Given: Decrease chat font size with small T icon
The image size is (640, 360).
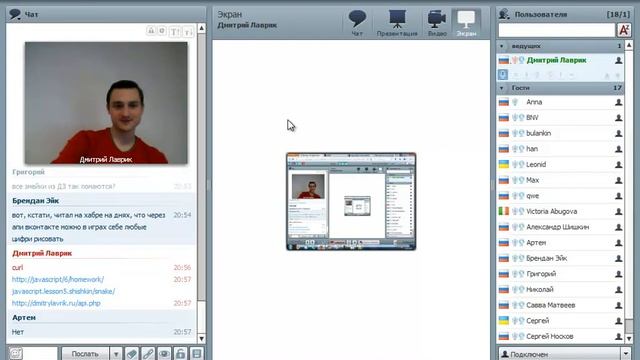Looking at the screenshot, I should pyautogui.click(x=188, y=31).
